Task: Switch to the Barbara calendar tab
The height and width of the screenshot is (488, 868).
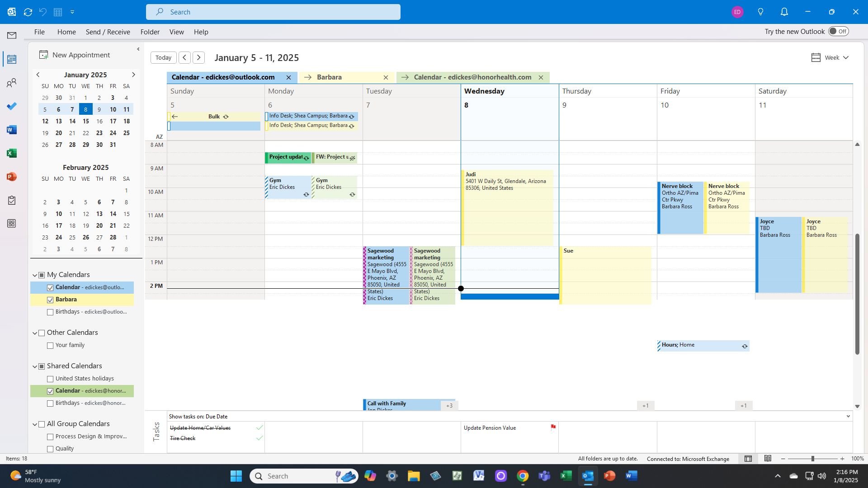Action: pos(329,77)
